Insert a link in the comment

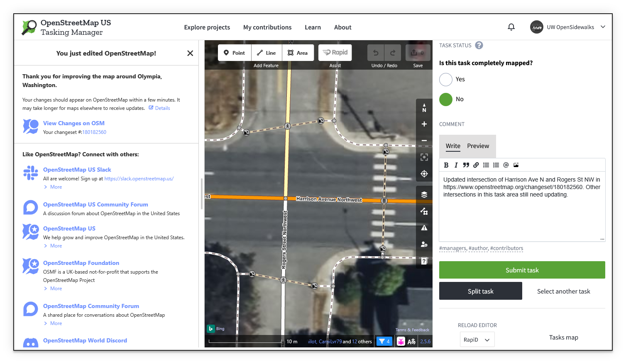476,165
